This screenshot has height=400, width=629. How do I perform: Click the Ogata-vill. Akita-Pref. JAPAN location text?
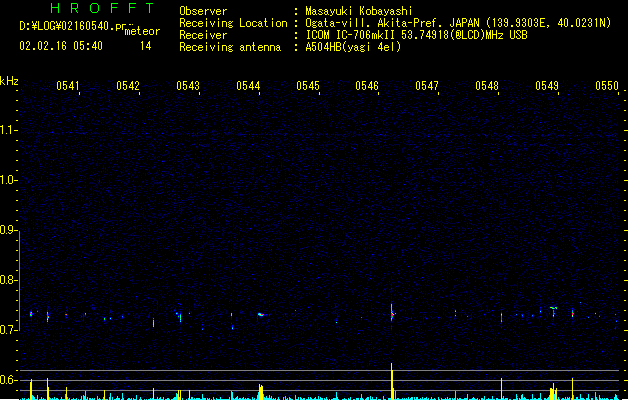tap(393, 23)
